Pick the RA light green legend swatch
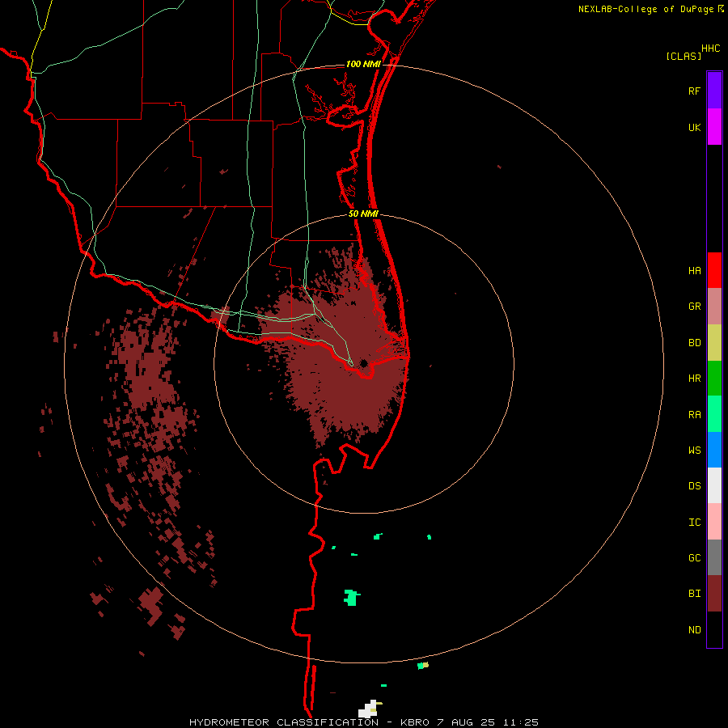This screenshot has width=728, height=728. [714, 414]
